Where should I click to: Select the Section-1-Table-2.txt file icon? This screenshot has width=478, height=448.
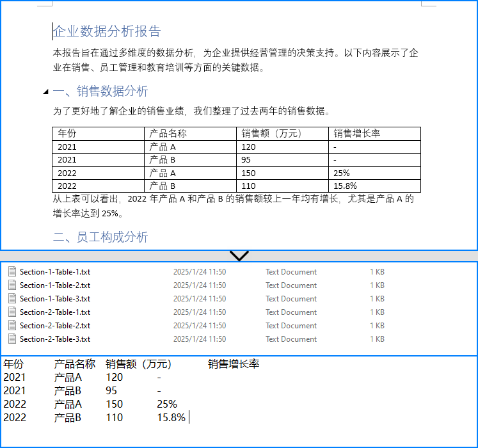pyautogui.click(x=12, y=285)
